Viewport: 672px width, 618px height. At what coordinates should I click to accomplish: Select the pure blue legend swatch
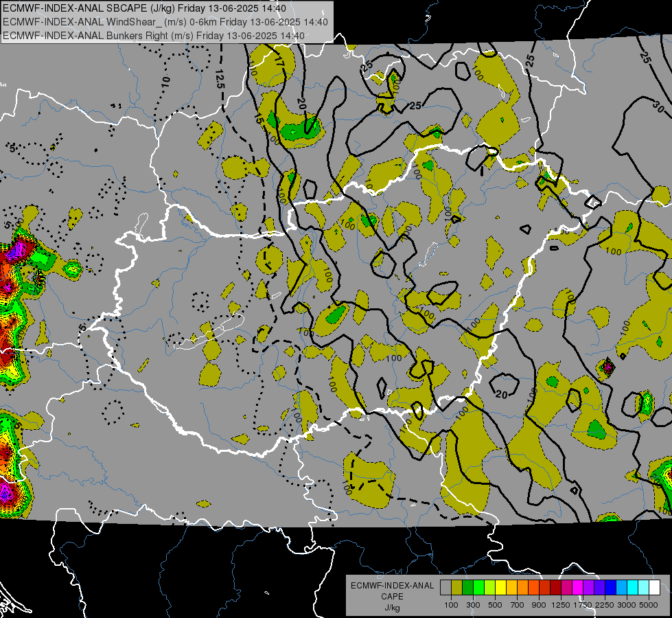tap(611, 587)
